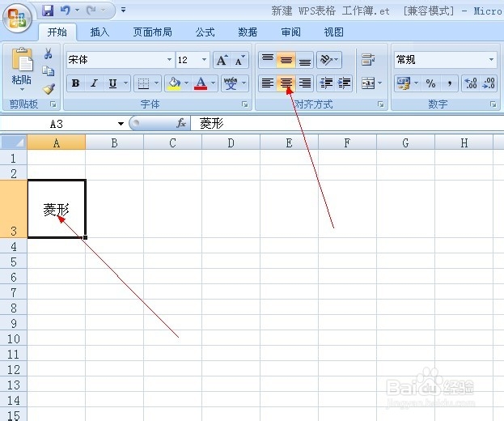The width and height of the screenshot is (504, 421).
Task: Open the 数字 dialog launcher
Action: [493, 104]
